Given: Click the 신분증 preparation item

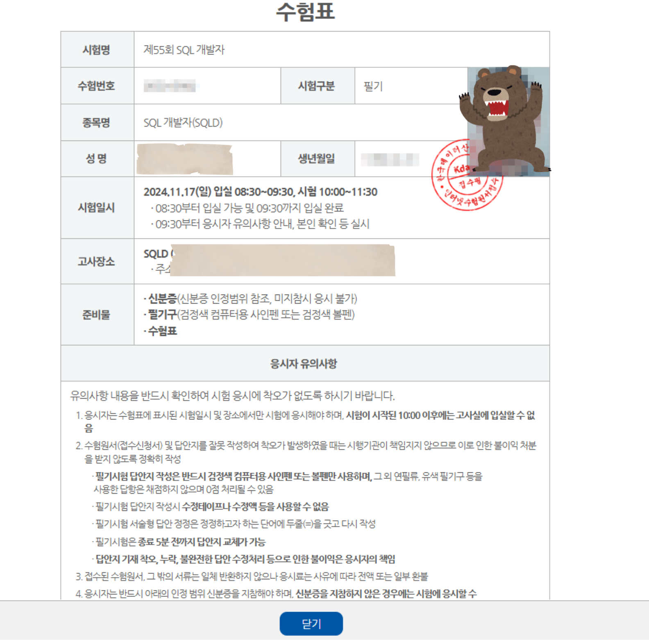Looking at the screenshot, I should (x=250, y=299).
